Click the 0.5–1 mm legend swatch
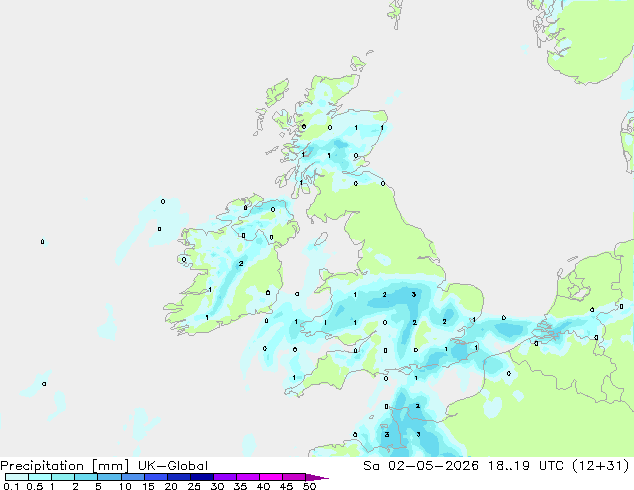634x490 pixels. [x=40, y=477]
